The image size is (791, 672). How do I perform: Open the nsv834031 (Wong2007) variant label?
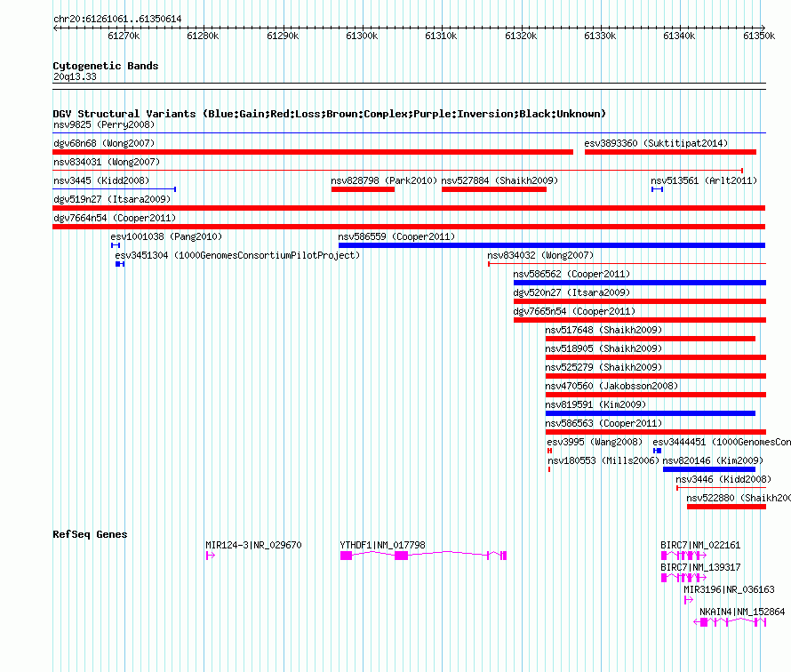pyautogui.click(x=107, y=162)
